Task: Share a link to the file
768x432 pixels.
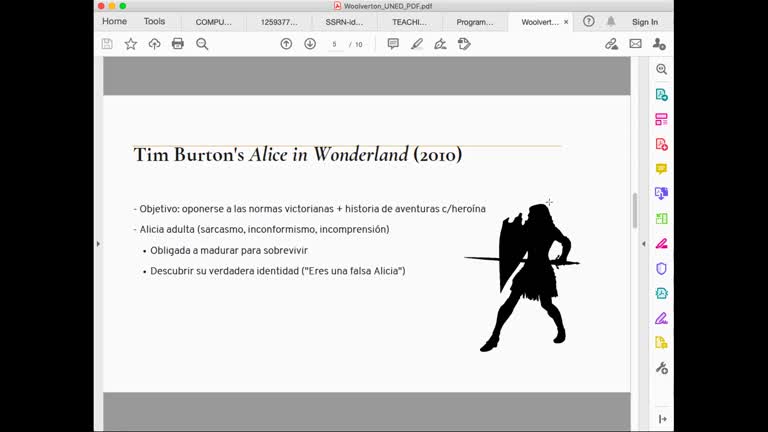Action: pyautogui.click(x=611, y=44)
